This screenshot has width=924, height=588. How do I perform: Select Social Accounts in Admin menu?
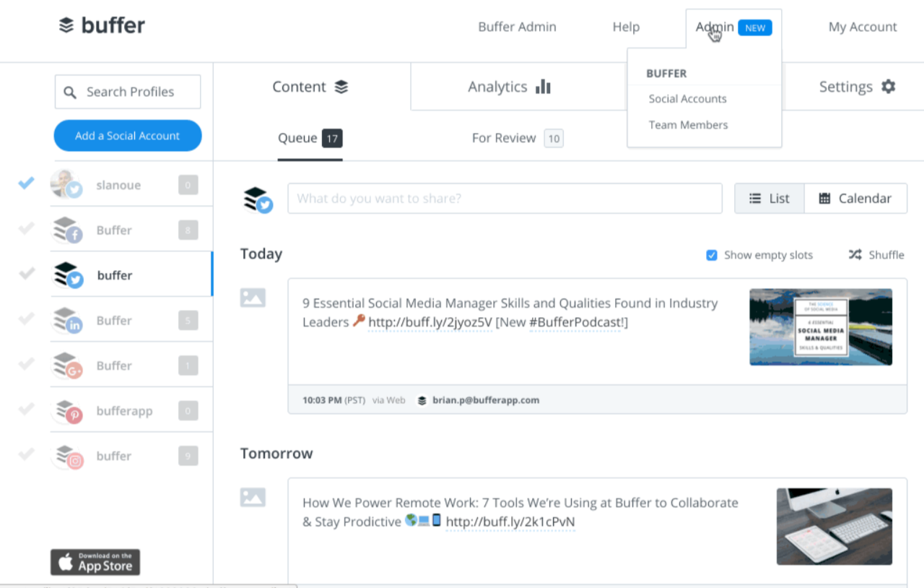click(x=687, y=99)
